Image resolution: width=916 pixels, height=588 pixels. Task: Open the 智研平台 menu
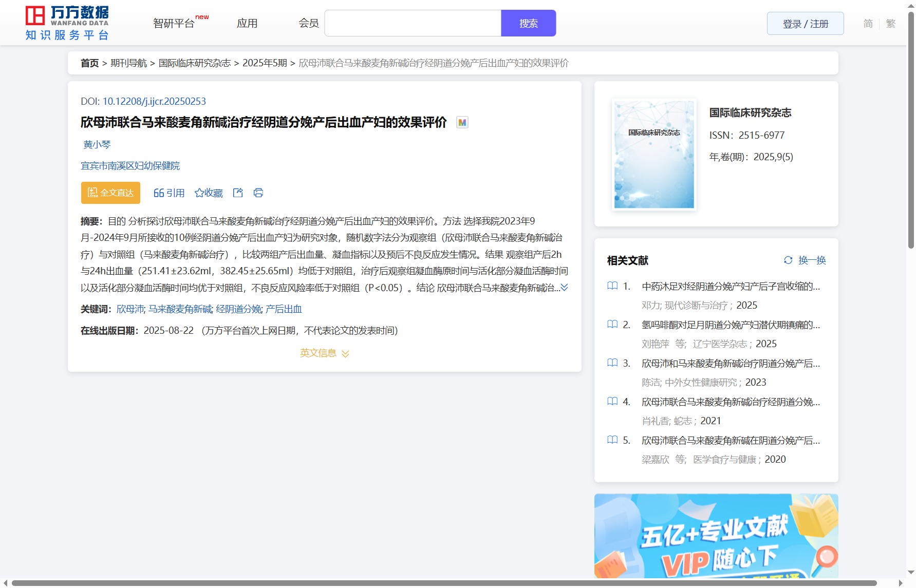click(174, 24)
